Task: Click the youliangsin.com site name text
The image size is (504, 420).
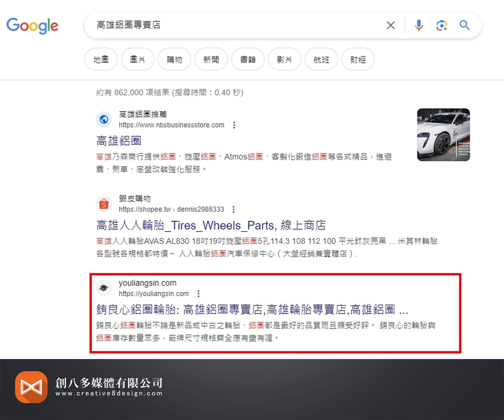Action: click(x=148, y=283)
